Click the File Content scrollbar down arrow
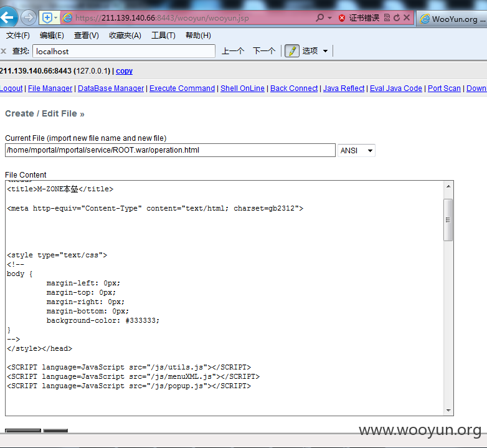487x448 pixels. (x=448, y=410)
